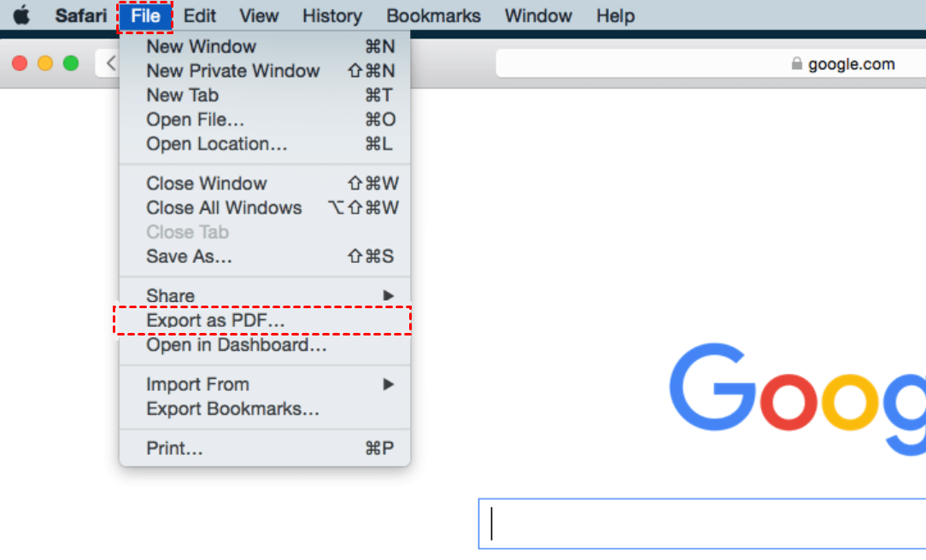Choose New Tab menu item
The image size is (926, 560).
point(265,95)
